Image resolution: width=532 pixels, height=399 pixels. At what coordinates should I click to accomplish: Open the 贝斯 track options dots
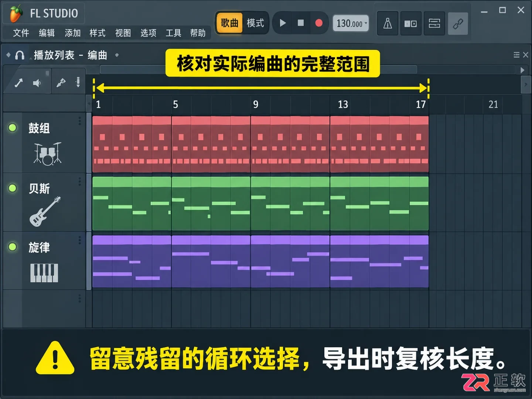click(79, 181)
